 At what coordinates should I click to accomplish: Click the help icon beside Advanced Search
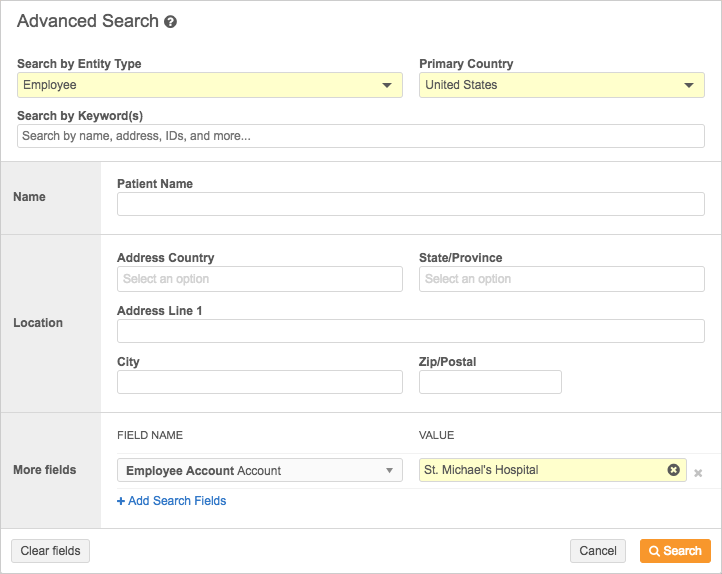pos(171,22)
